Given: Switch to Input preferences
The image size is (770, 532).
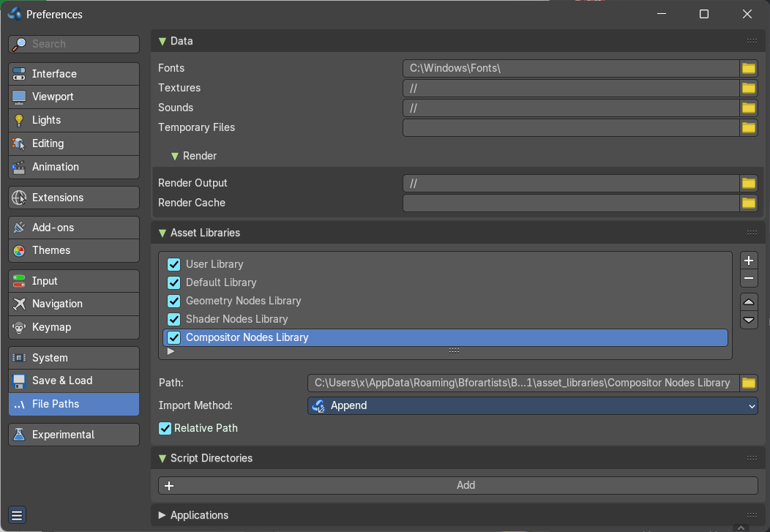Looking at the screenshot, I should (x=74, y=281).
